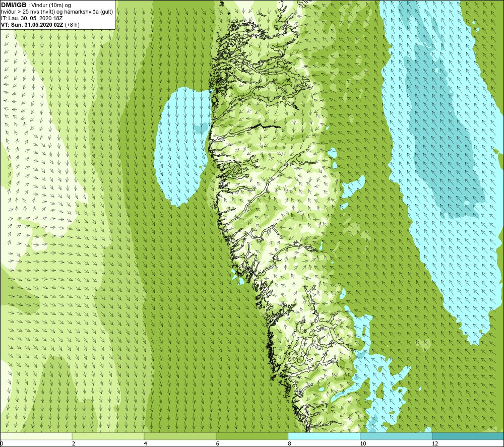504x447 pixels.
Task: Click the legend label '2'
Action: coord(74,444)
